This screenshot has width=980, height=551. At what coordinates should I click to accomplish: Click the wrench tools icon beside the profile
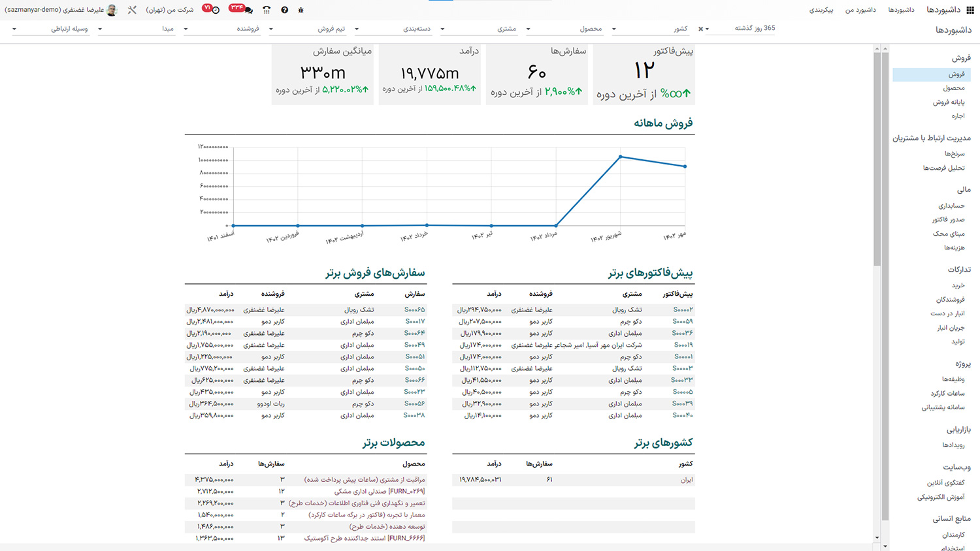pos(132,10)
